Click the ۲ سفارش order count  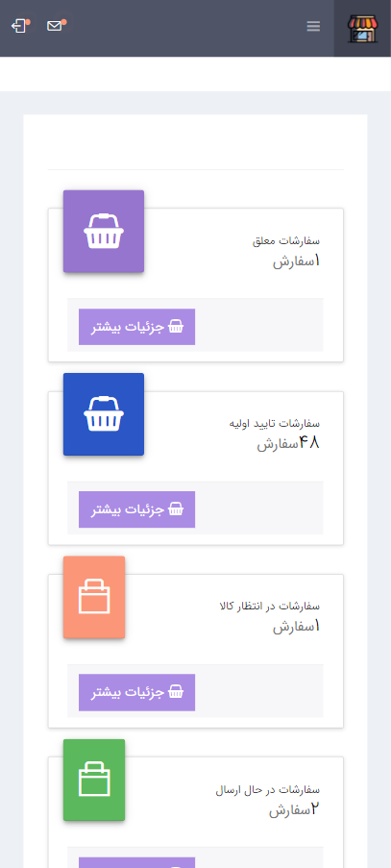point(295,809)
